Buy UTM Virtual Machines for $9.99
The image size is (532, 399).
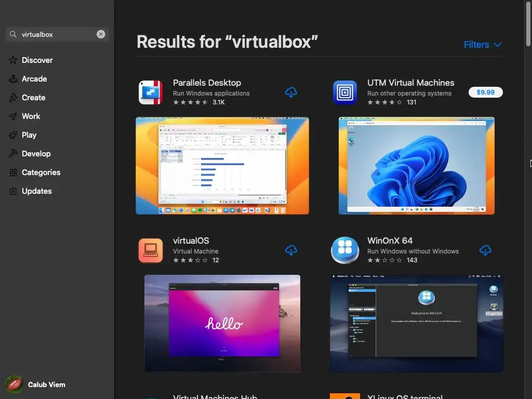(x=486, y=92)
